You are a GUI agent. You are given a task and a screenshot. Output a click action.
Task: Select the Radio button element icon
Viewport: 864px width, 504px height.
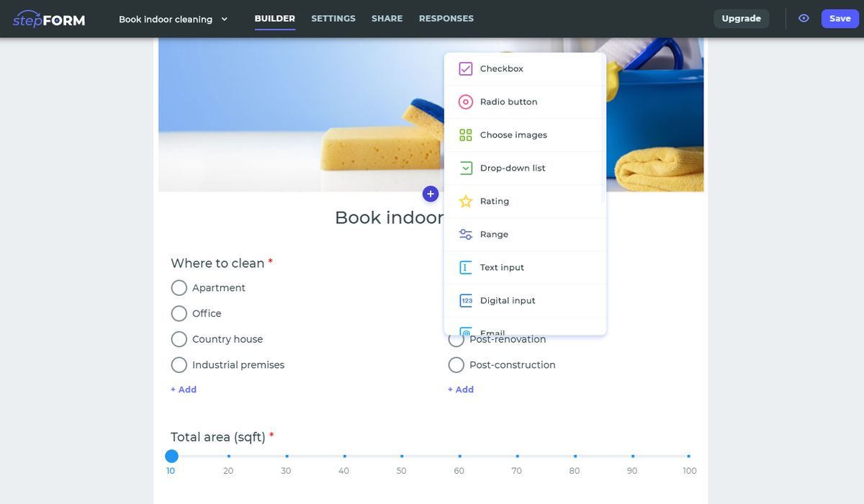(x=465, y=102)
